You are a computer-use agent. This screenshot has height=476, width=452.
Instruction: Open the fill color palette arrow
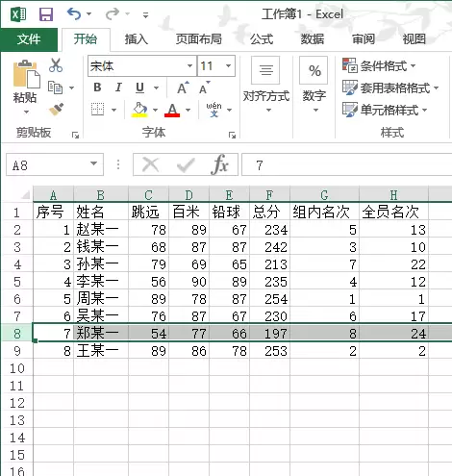(156, 110)
